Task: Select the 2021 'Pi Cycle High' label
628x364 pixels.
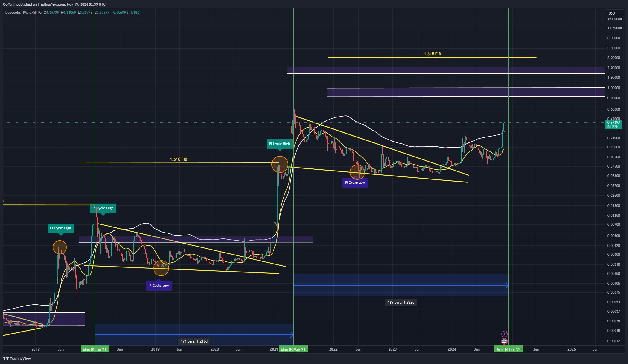Action: tap(279, 144)
